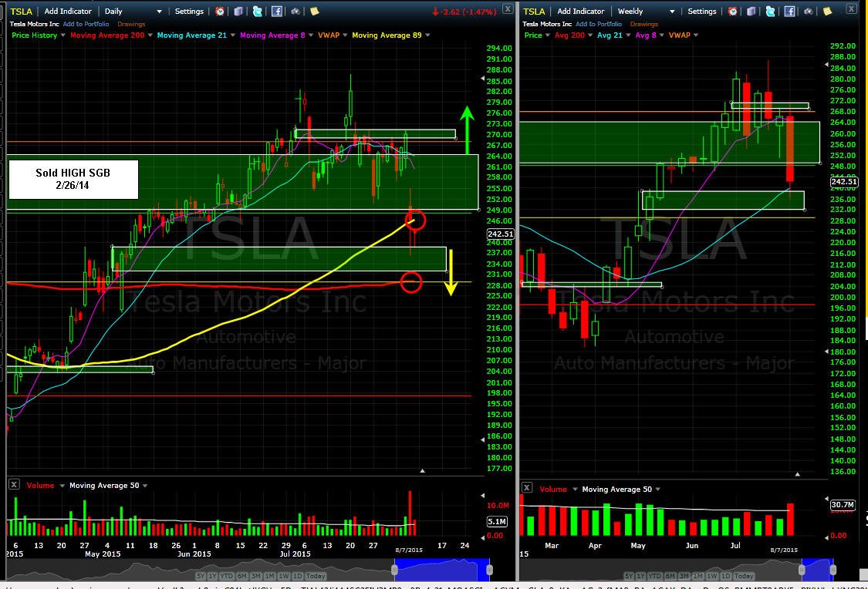This screenshot has width=868, height=589.
Task: Click the binoculars icon on Weekly chart
Action: tap(809, 11)
